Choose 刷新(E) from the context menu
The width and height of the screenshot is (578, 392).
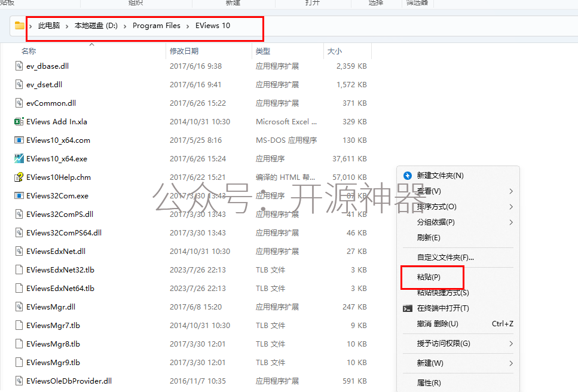click(429, 238)
